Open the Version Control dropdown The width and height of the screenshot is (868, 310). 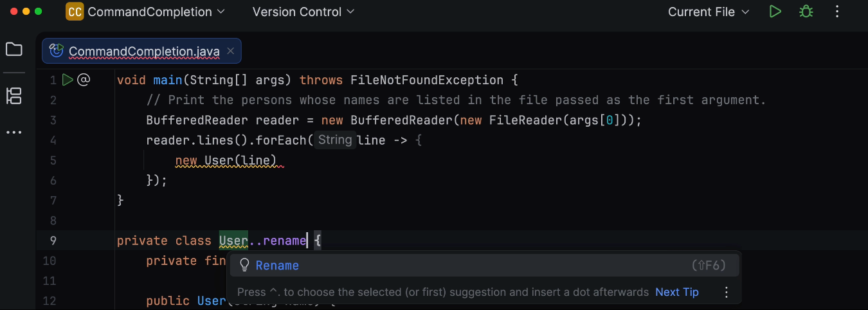pos(303,12)
